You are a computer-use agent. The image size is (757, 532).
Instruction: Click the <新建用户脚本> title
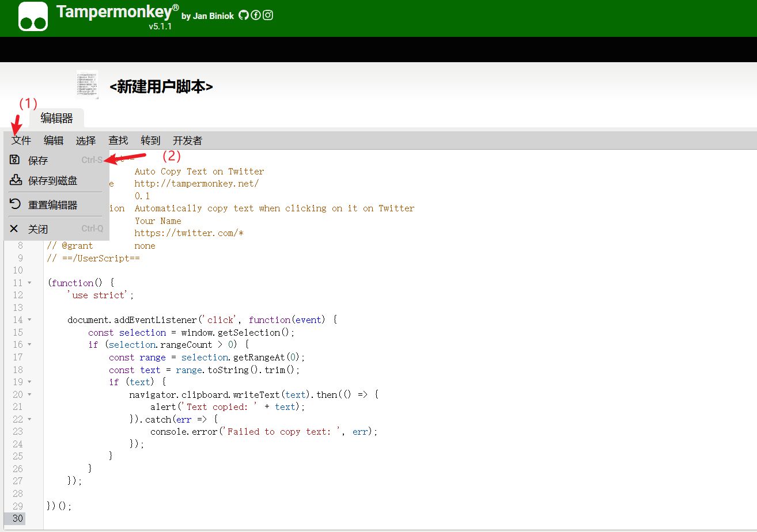point(161,87)
